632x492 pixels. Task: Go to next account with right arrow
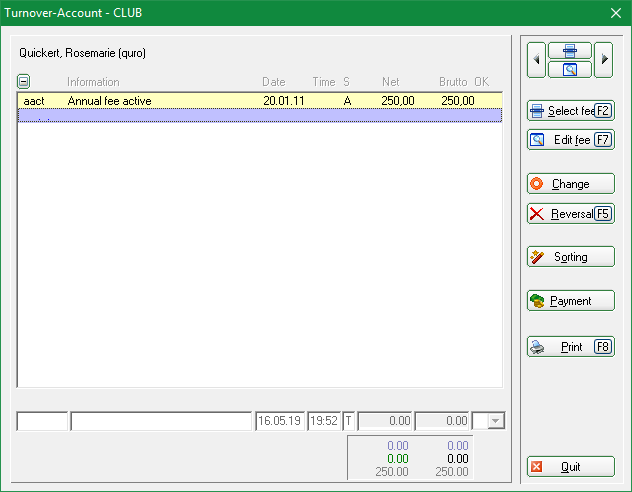click(604, 60)
